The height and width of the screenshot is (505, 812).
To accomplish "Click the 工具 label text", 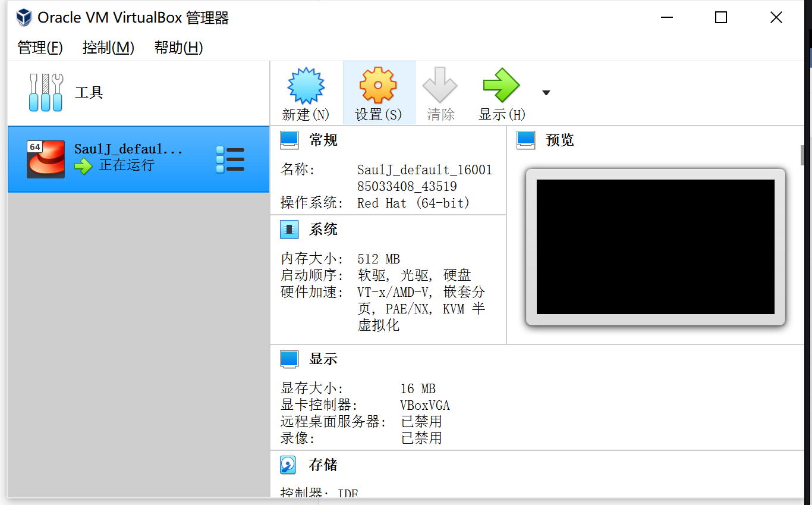I will [89, 93].
